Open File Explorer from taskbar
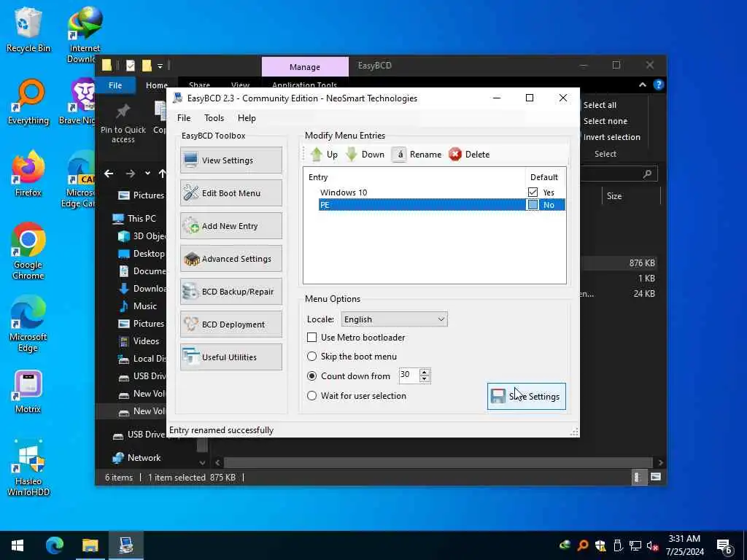 tap(90, 545)
